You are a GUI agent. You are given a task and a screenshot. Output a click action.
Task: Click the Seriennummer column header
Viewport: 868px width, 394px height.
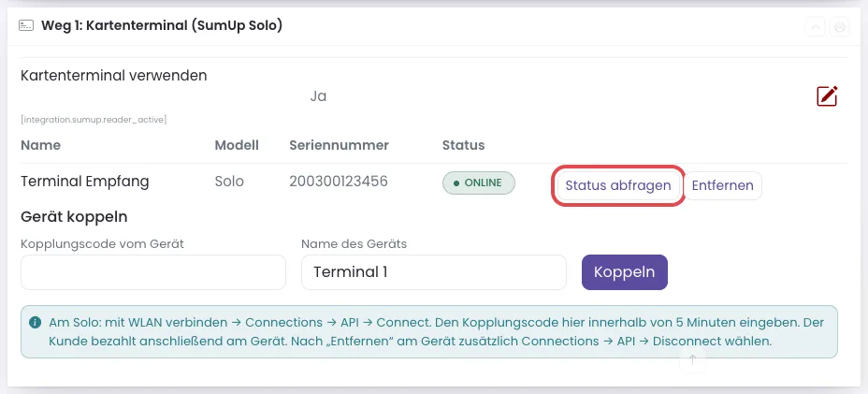point(339,145)
